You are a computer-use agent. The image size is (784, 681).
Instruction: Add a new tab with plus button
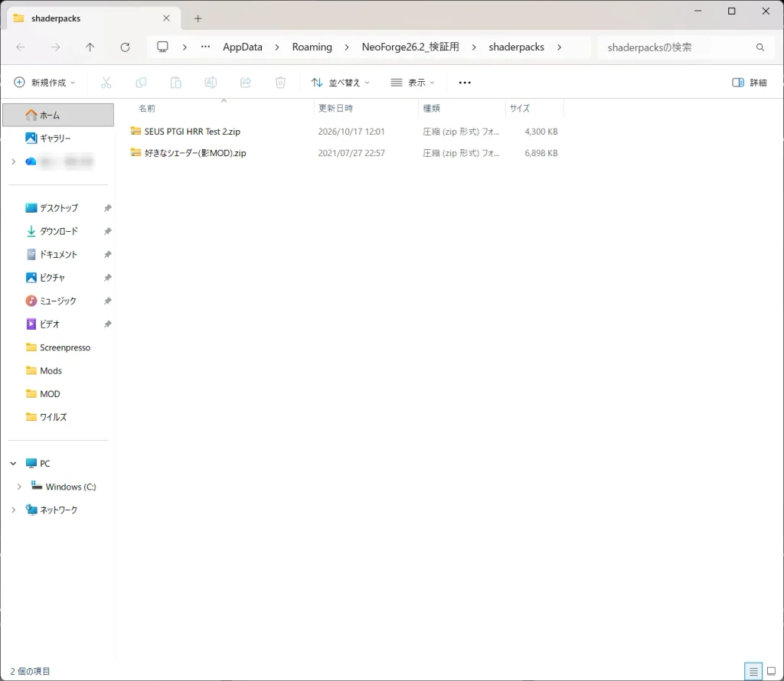click(198, 18)
